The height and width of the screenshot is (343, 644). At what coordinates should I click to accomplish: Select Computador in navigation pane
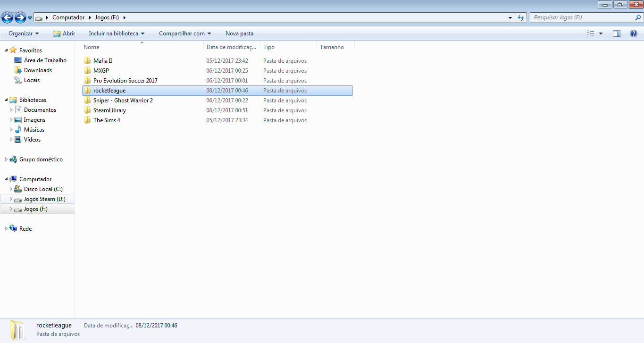click(35, 179)
